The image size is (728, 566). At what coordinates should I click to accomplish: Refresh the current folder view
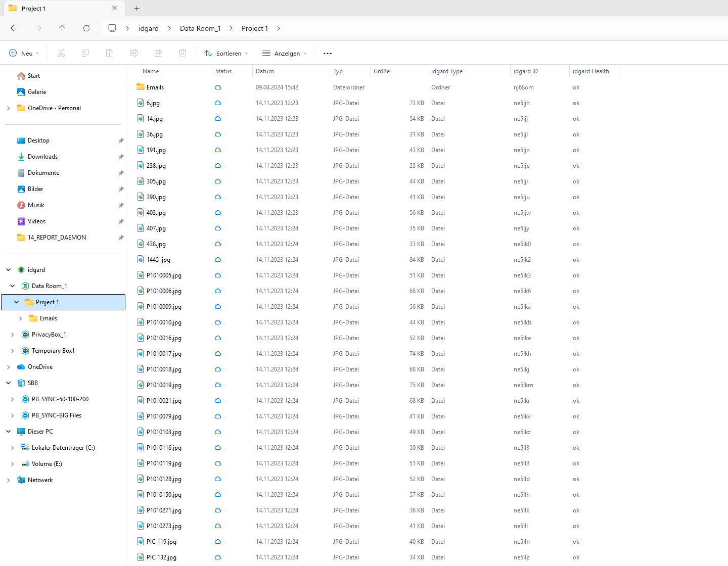tap(86, 28)
